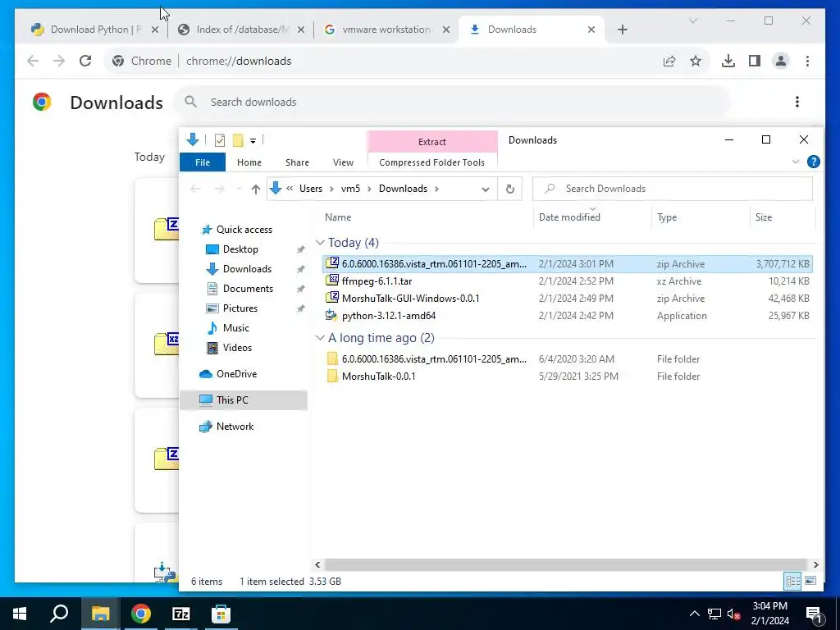Screen dimensions: 840x630
Task: Select Quick access in navigation pane
Action: pyautogui.click(x=244, y=230)
